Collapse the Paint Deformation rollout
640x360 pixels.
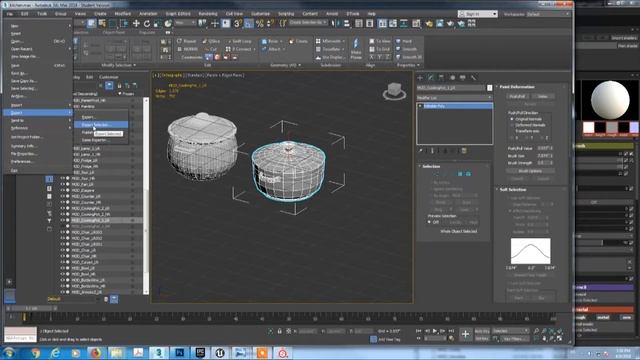pyautogui.click(x=517, y=87)
